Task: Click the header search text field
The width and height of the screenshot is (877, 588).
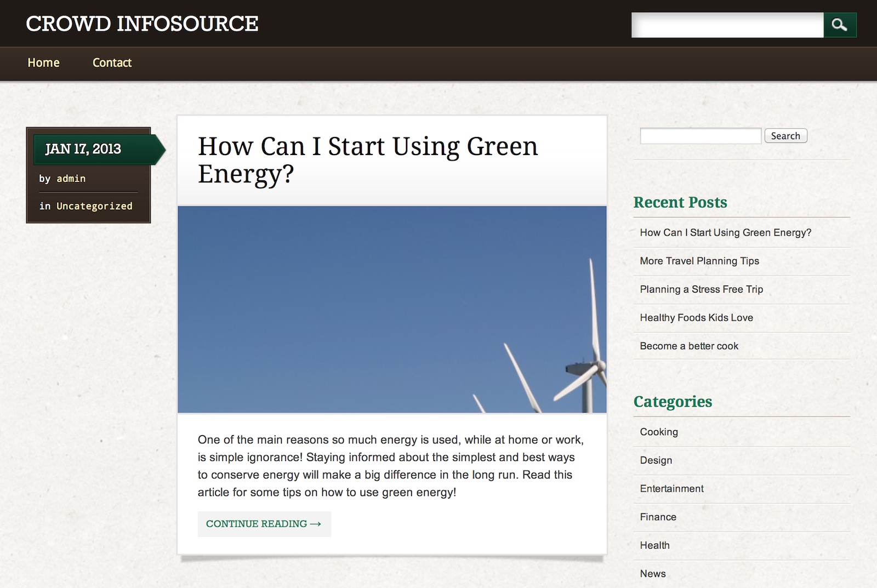Action: (x=727, y=25)
